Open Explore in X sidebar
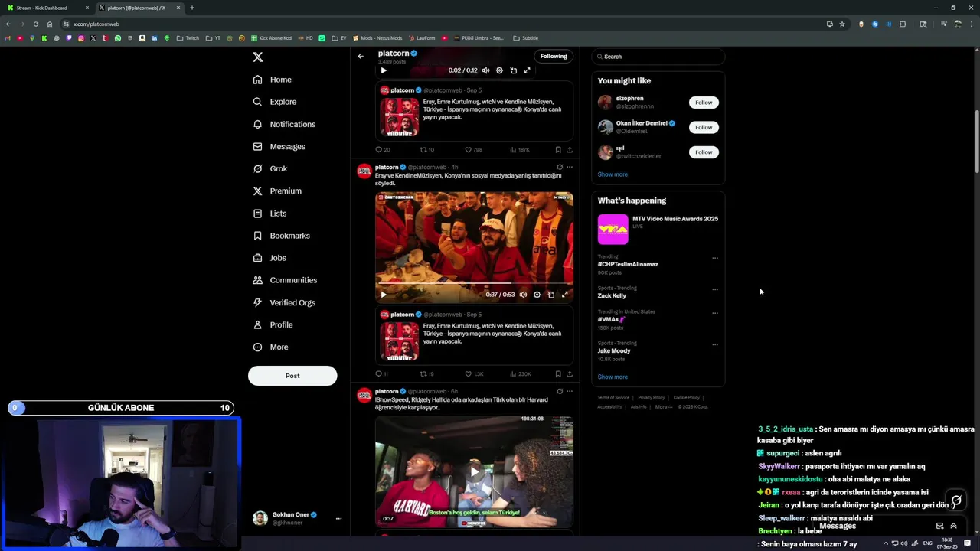This screenshot has width=980, height=551. [274, 102]
